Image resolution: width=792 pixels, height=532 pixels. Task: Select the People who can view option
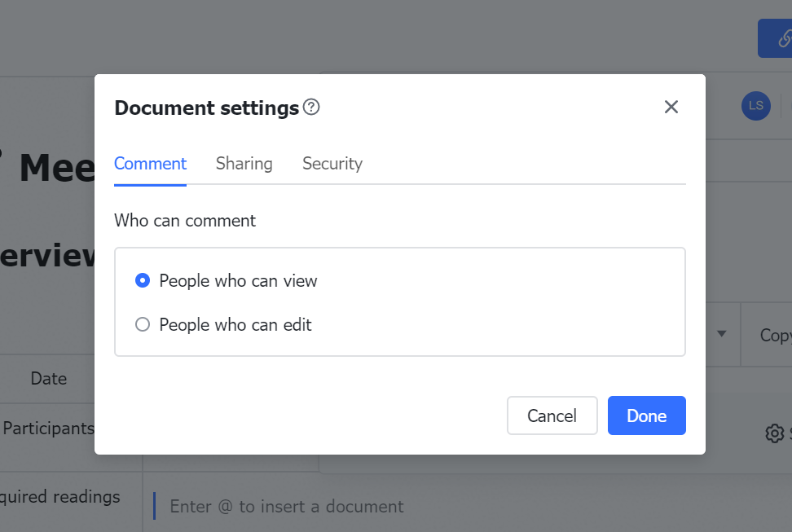pyautogui.click(x=143, y=281)
